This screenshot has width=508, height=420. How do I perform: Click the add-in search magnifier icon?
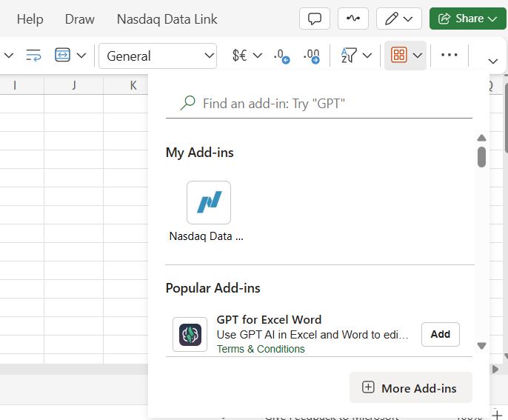tap(187, 103)
